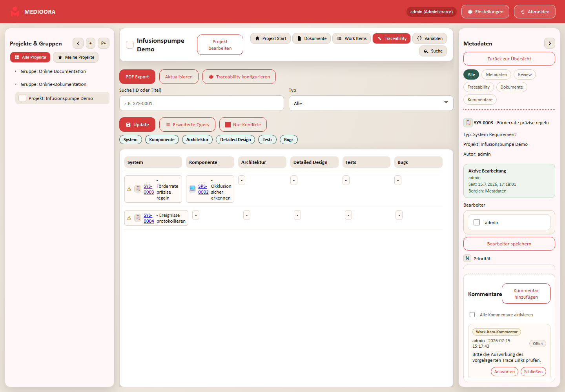Image resolution: width=565 pixels, height=392 pixels.
Task: Open the SRS-0002 link
Action: pos(203,189)
